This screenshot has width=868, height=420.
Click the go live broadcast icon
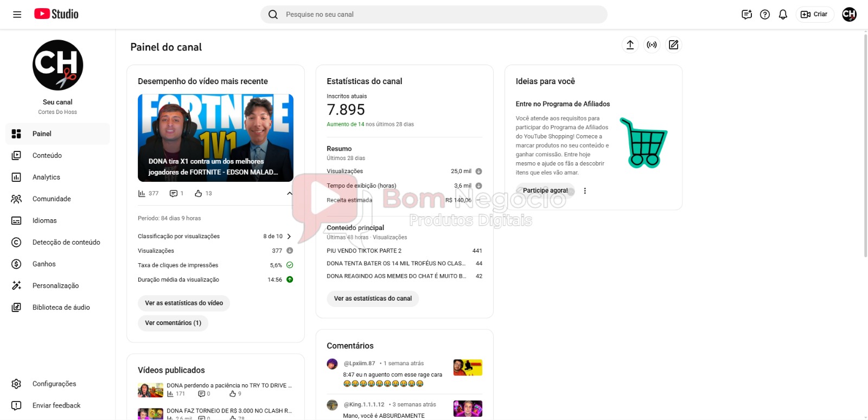point(652,45)
